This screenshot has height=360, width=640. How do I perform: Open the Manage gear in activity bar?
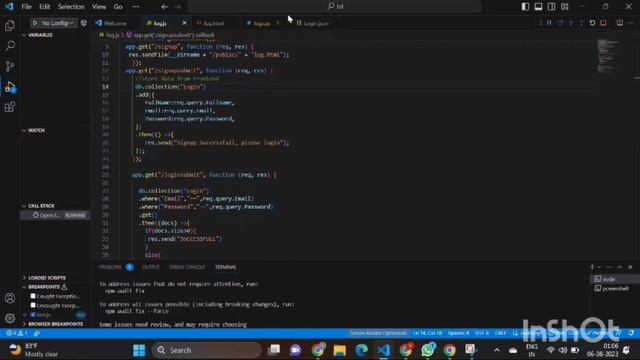[10, 318]
